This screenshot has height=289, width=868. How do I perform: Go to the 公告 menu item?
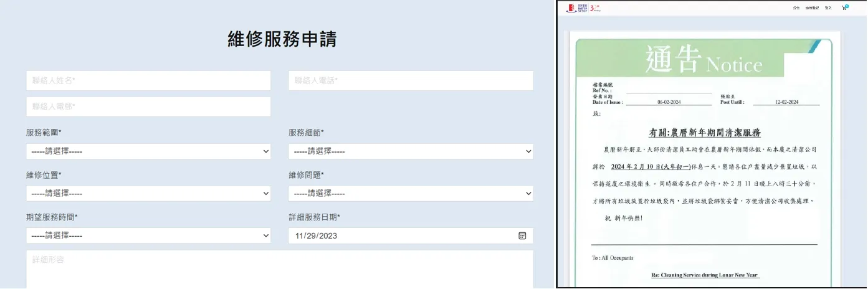[796, 8]
